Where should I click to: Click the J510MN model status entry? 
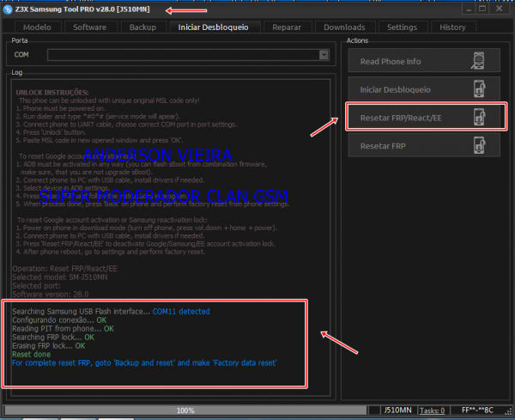397,411
